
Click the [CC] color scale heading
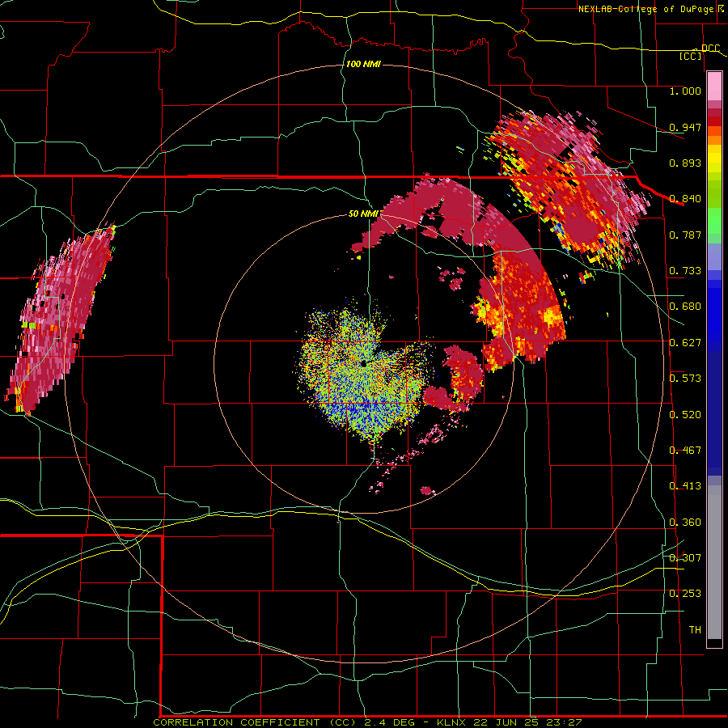(x=691, y=56)
